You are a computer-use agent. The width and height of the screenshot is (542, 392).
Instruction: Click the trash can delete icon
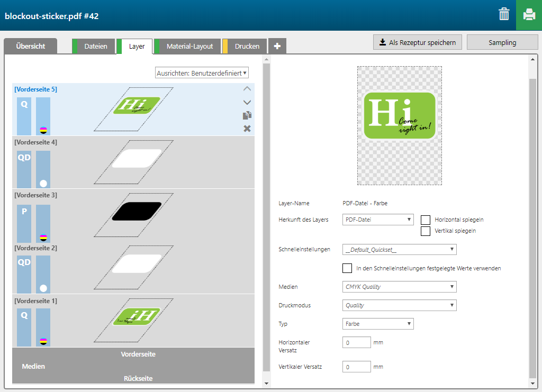pos(504,14)
